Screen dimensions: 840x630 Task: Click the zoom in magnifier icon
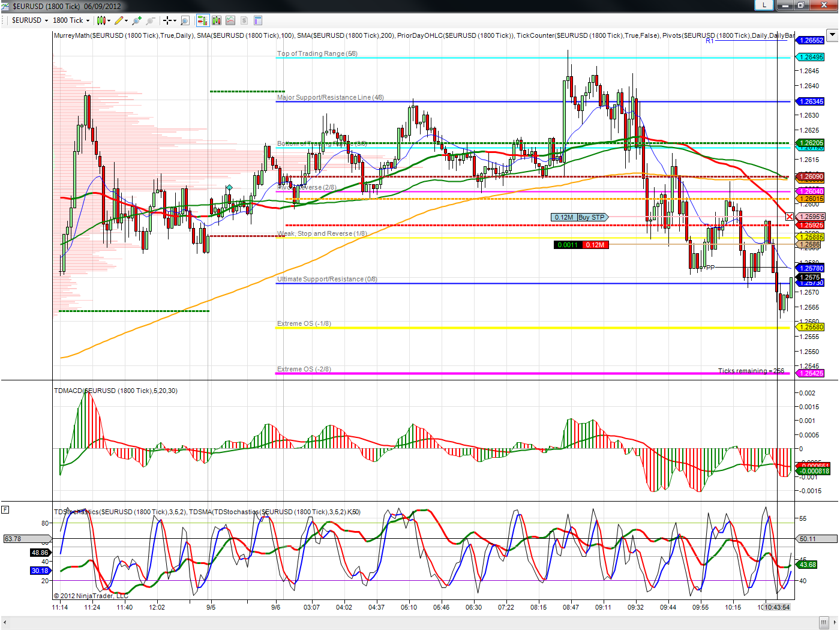tap(137, 20)
